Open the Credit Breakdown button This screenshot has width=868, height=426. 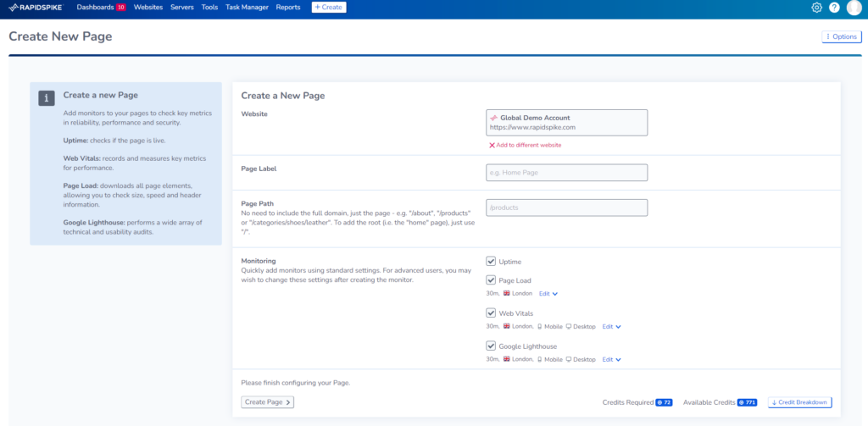pos(800,402)
